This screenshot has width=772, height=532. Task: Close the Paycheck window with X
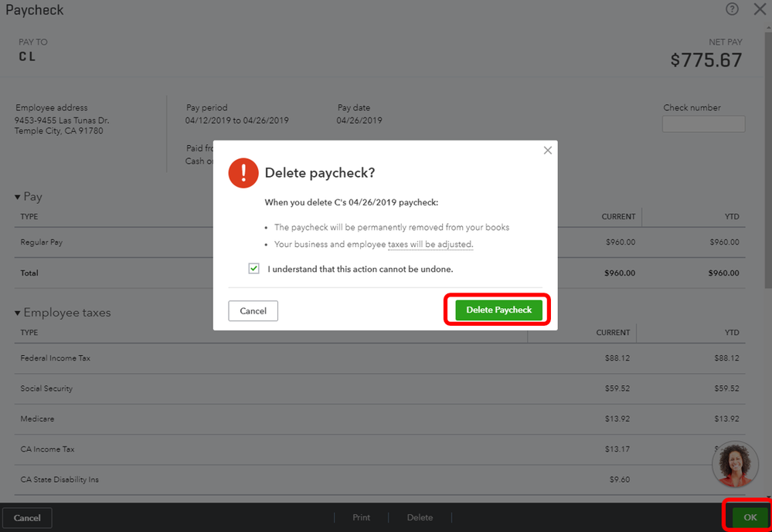tap(760, 9)
